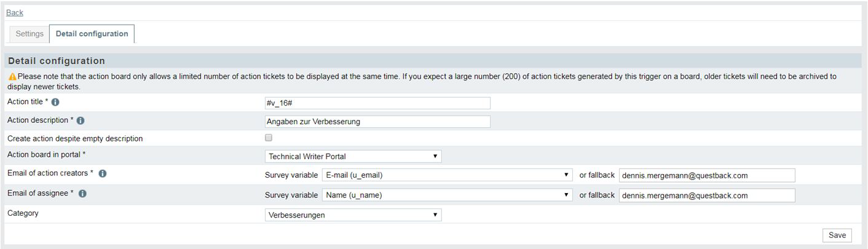Click the Action description text field
The width and height of the screenshot is (868, 249).
coord(377,122)
